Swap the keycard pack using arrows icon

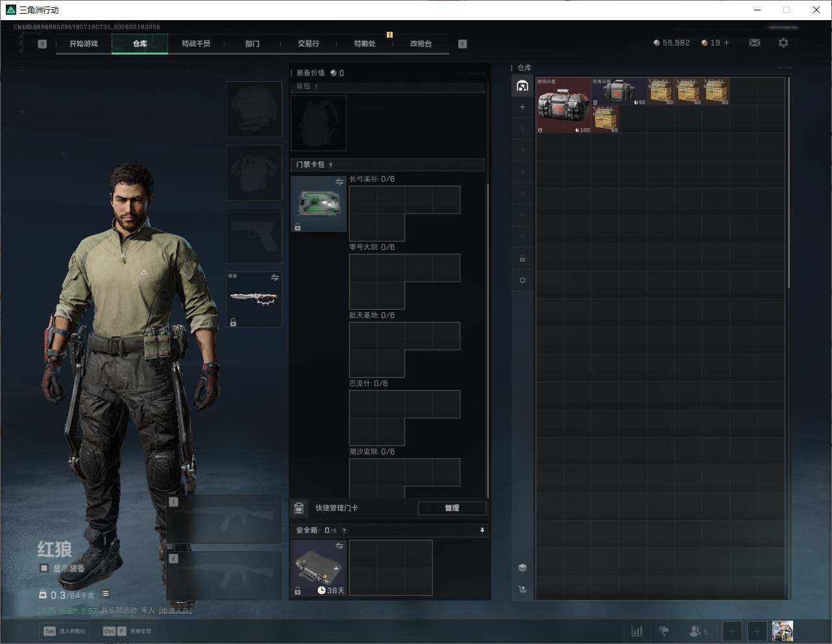click(339, 182)
